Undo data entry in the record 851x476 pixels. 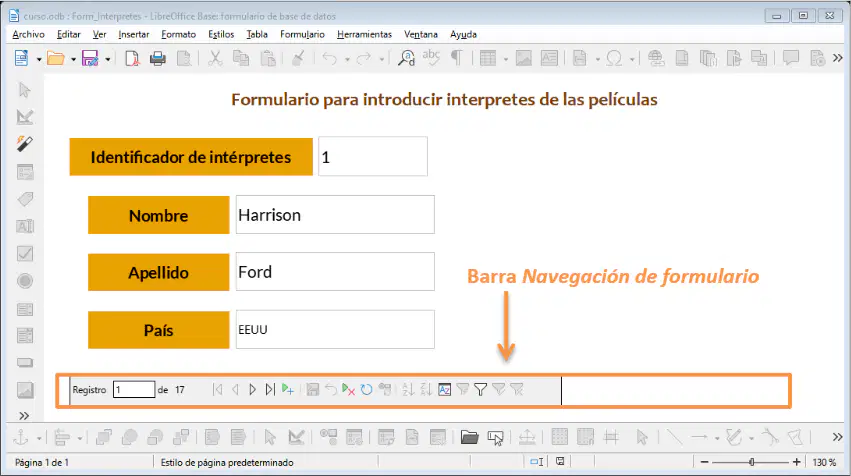pyautogui.click(x=331, y=390)
